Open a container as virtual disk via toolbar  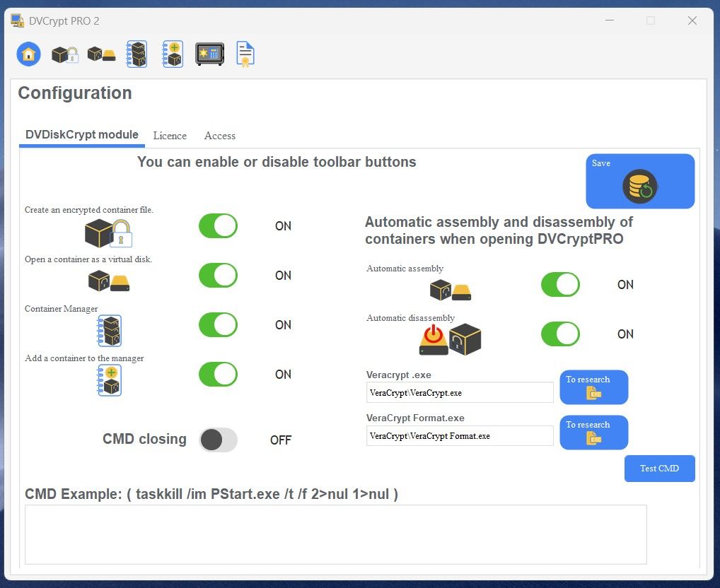pos(100,54)
